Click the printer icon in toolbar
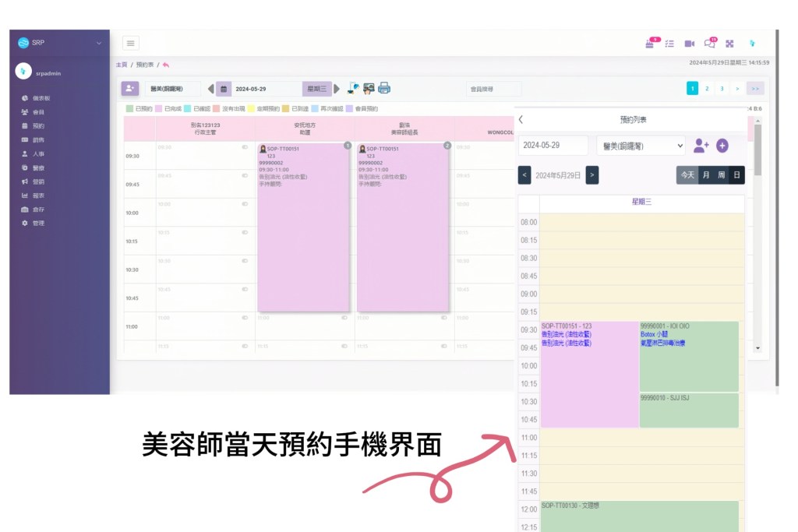Image resolution: width=798 pixels, height=532 pixels. tap(384, 88)
